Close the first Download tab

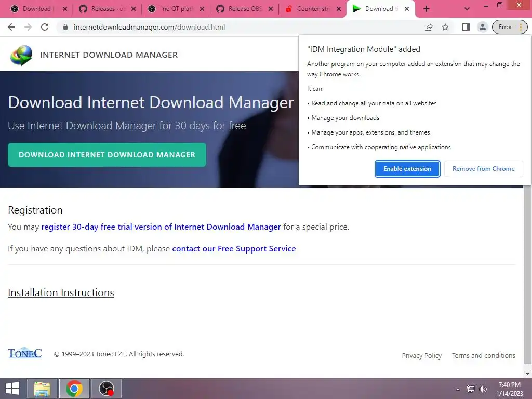65,9
